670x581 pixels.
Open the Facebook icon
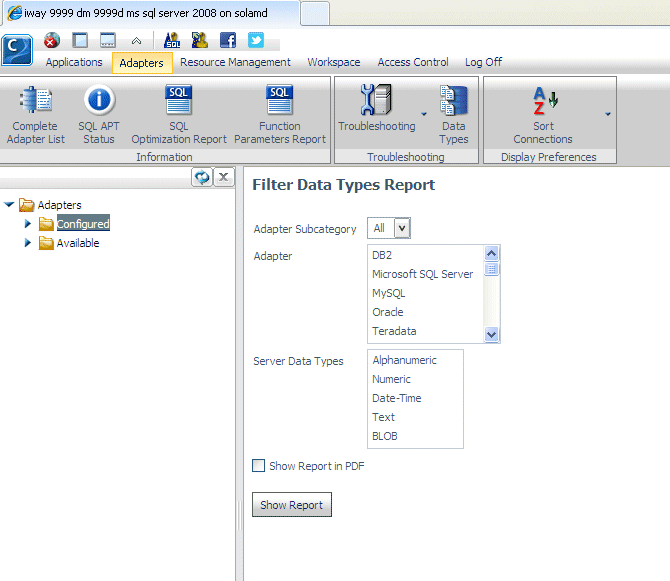click(228, 41)
